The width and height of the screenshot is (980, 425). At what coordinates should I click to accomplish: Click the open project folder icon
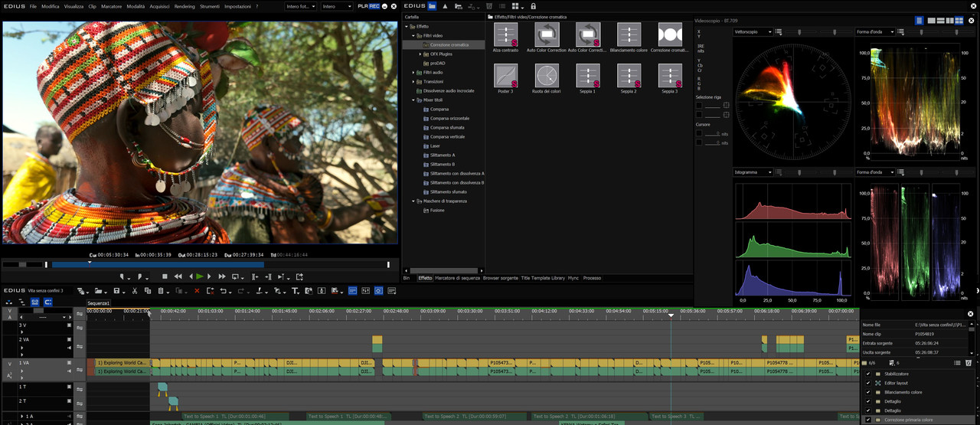(x=99, y=291)
